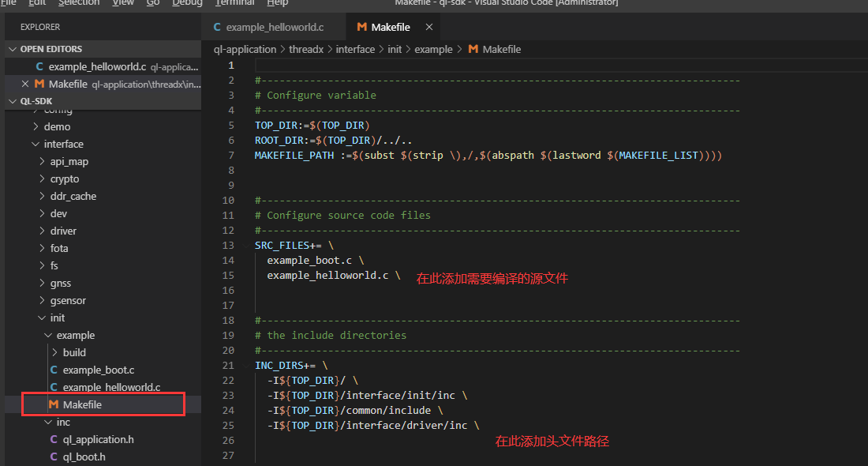Click the C icon of example_boot.c in the tree

click(54, 370)
